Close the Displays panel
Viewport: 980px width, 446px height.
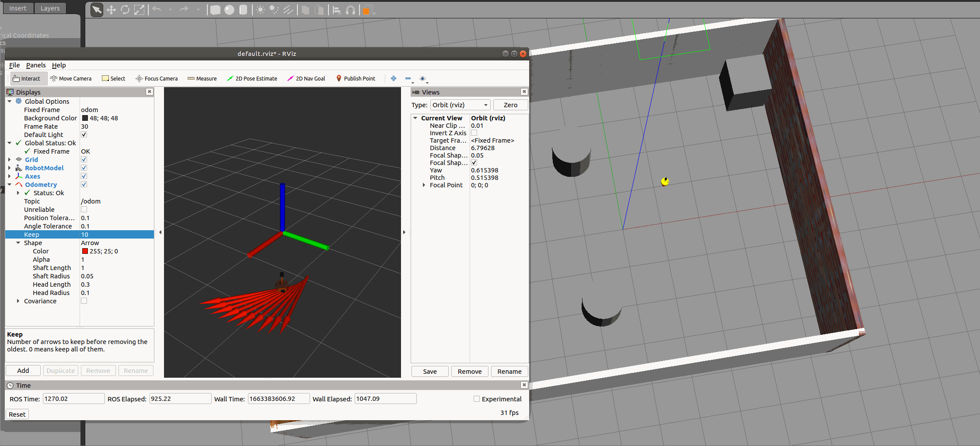pyautogui.click(x=150, y=91)
